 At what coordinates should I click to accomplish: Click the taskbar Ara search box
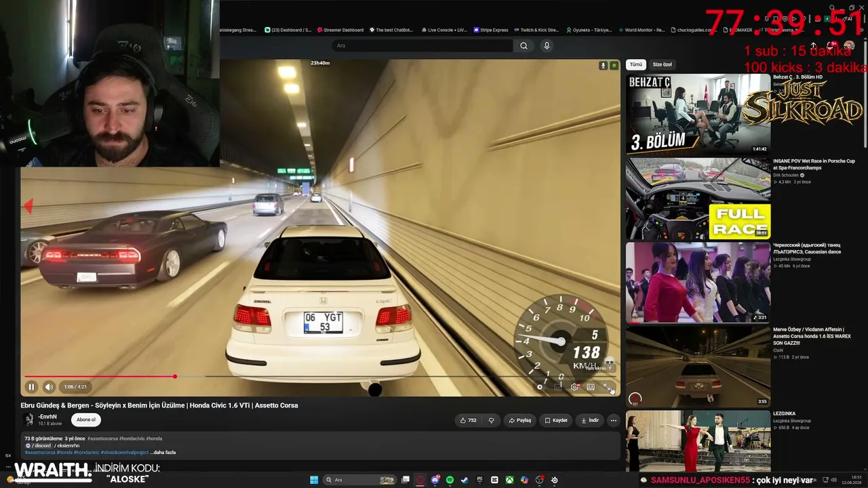[x=359, y=480]
